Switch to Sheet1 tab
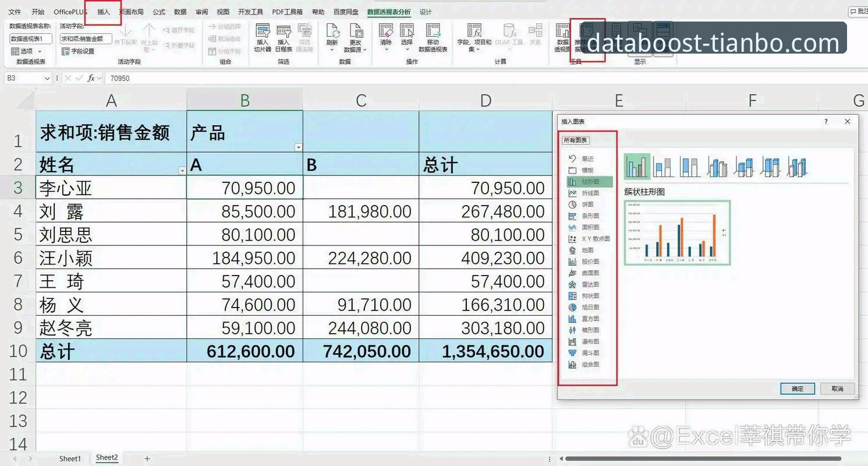The image size is (868, 466). [x=70, y=458]
